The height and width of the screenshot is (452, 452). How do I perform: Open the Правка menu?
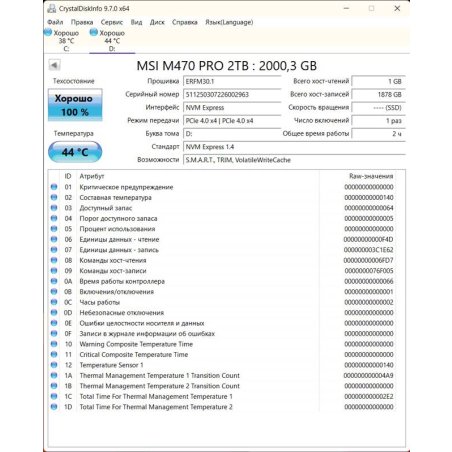pyautogui.click(x=82, y=22)
